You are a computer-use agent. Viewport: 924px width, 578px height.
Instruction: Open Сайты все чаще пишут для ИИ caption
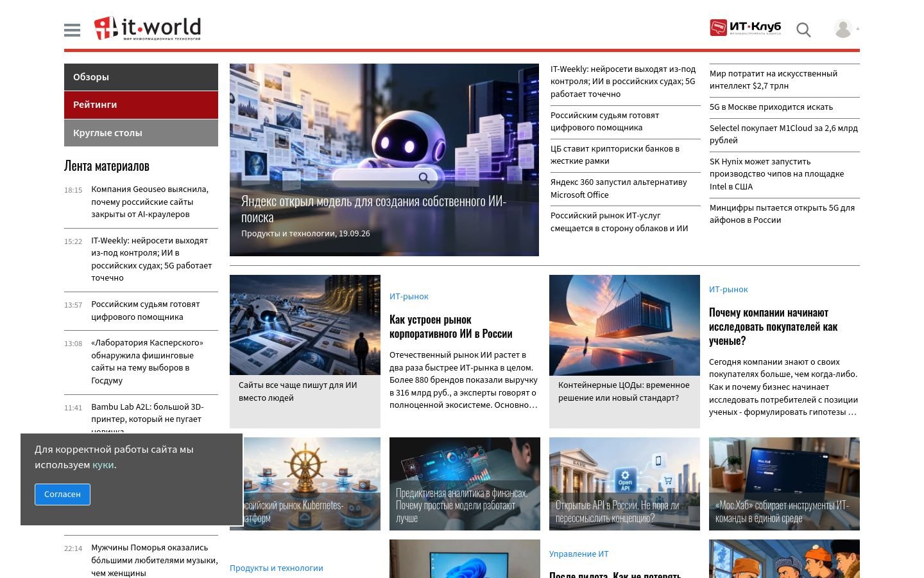coord(298,392)
